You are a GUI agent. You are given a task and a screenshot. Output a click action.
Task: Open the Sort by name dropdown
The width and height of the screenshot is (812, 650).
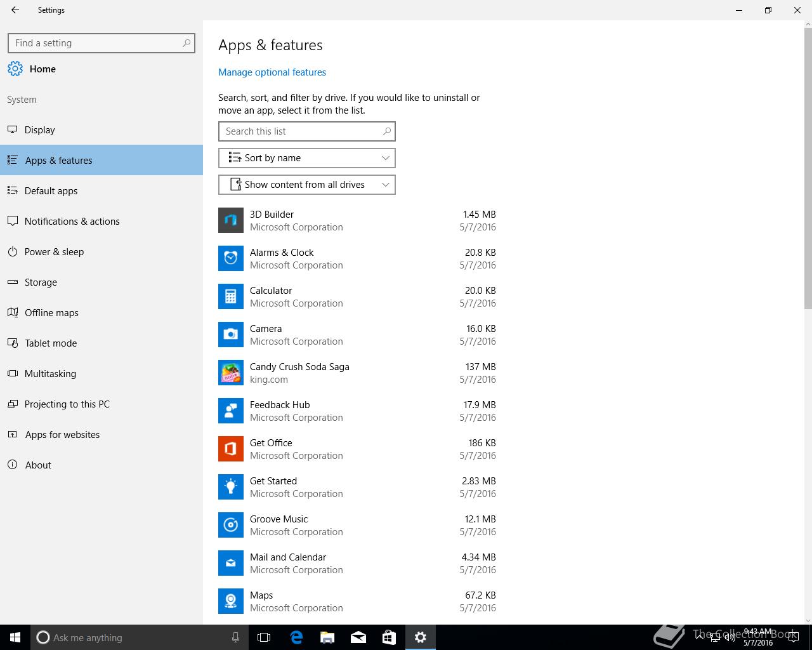[x=307, y=158]
